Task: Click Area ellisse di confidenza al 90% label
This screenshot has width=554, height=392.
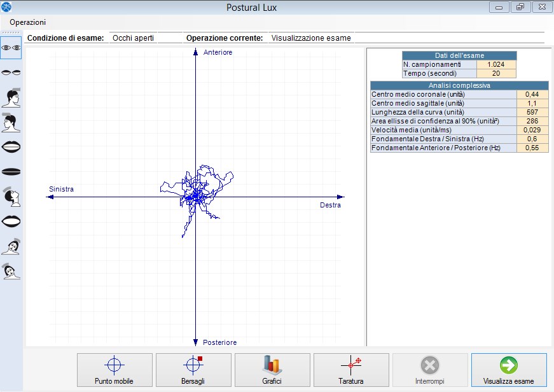Action: click(443, 121)
